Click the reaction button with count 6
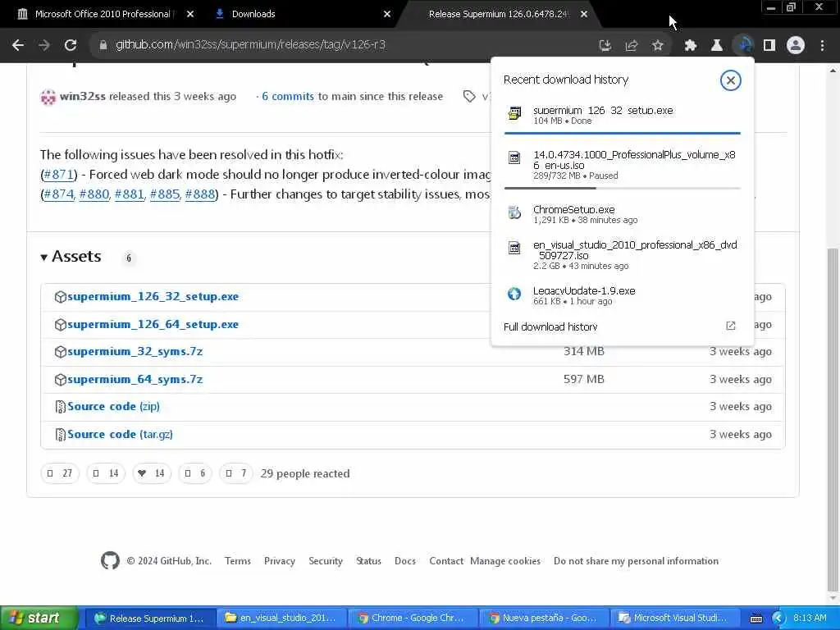 click(x=195, y=473)
